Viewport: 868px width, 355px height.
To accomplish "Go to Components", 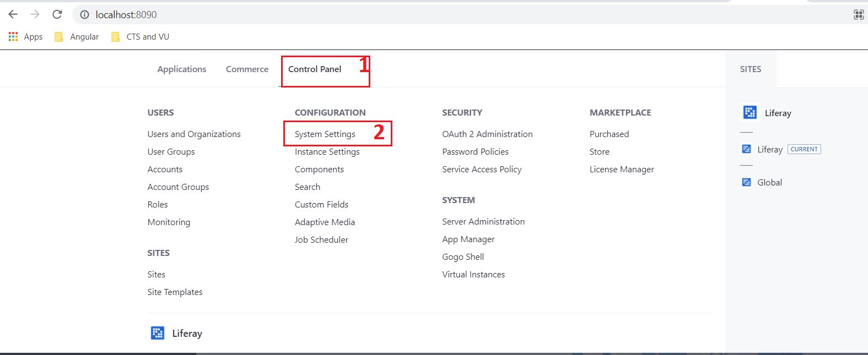I will pyautogui.click(x=319, y=170).
